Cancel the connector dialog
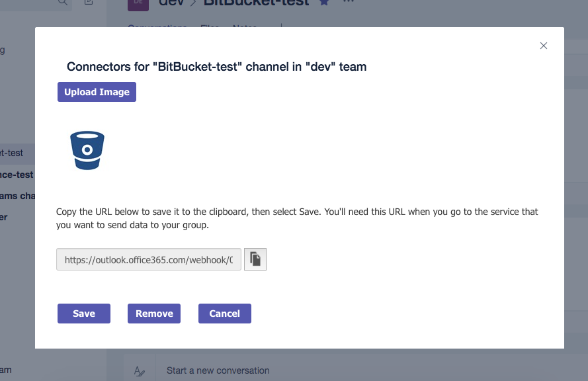The width and height of the screenshot is (588, 381). click(x=225, y=314)
